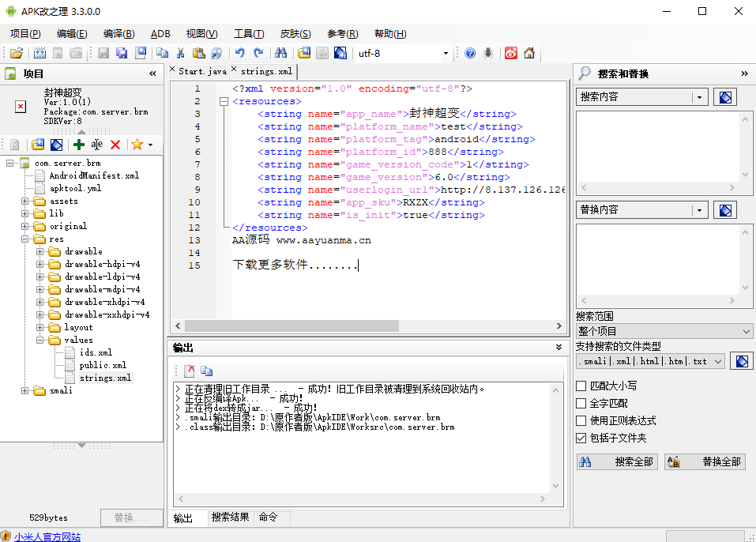Click the Paste clipboard icon
The image size is (756, 542).
click(198, 53)
